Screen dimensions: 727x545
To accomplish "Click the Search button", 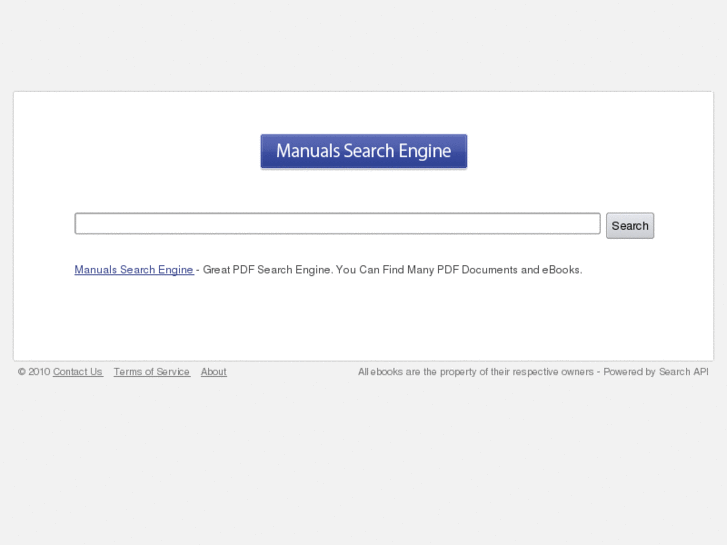I will pos(630,225).
